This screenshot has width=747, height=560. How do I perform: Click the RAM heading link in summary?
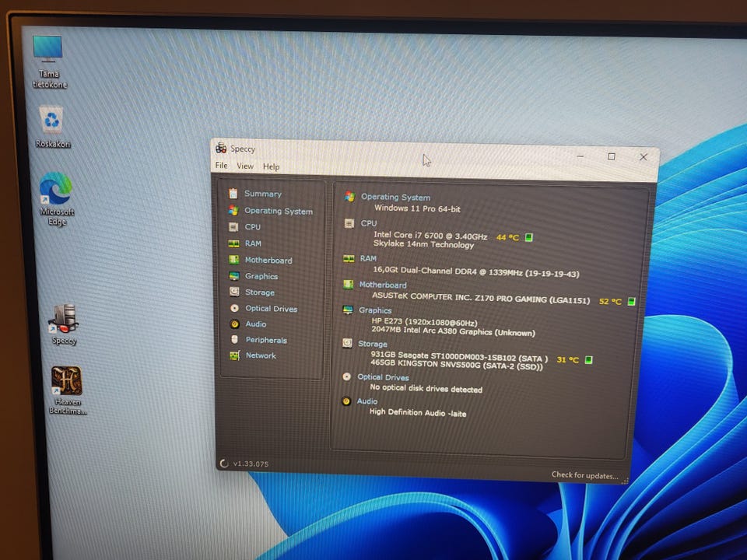(368, 258)
